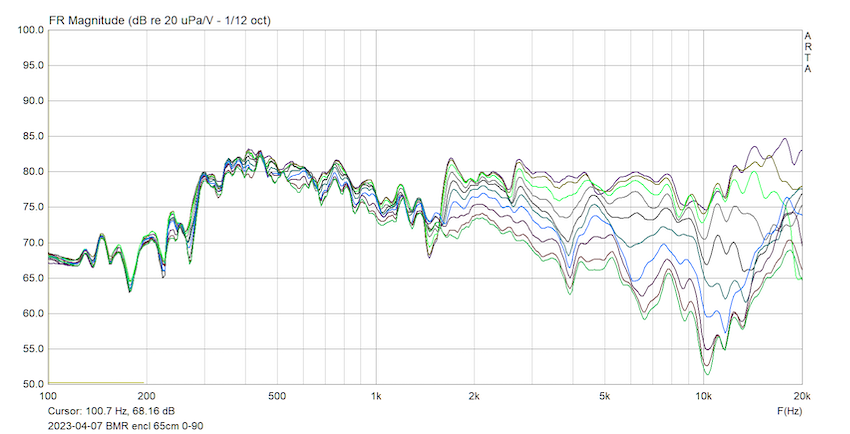Click the ARTA vertical logo text

[x=808, y=52]
